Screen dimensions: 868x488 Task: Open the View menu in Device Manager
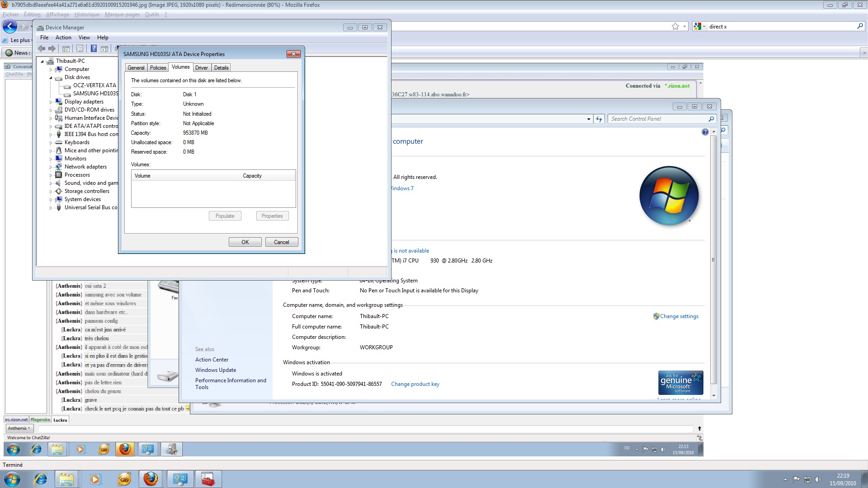(x=84, y=38)
